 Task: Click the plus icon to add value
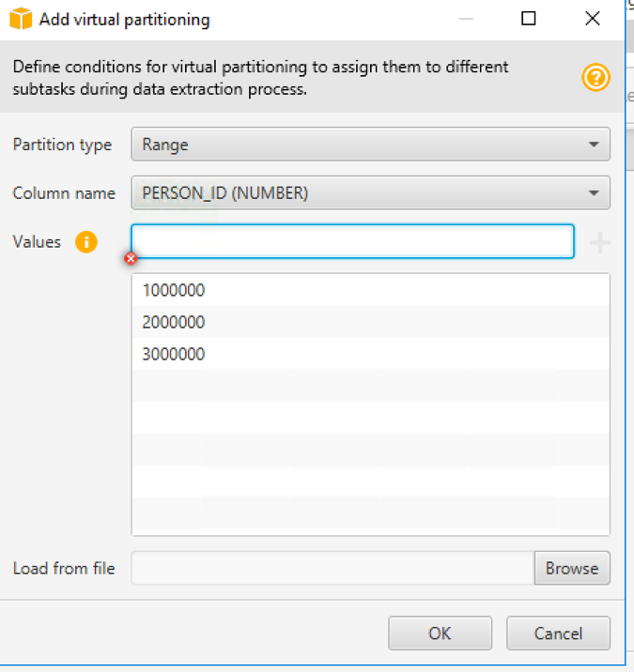pyautogui.click(x=599, y=242)
